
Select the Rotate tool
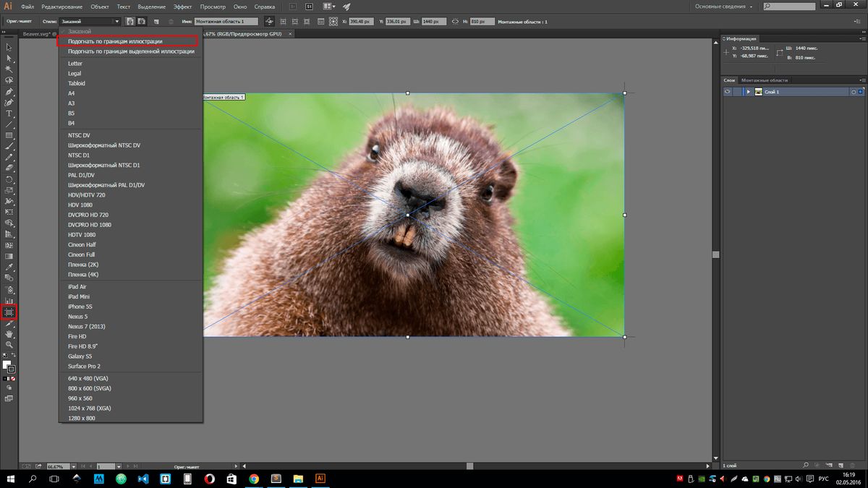9,179
